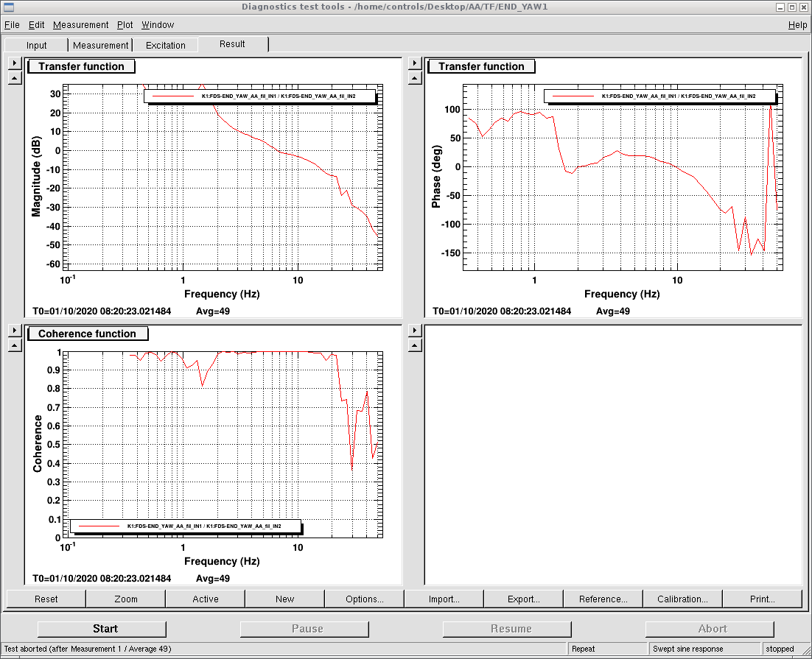Switch to the Excitation tab
The image size is (812, 659).
pyautogui.click(x=166, y=45)
